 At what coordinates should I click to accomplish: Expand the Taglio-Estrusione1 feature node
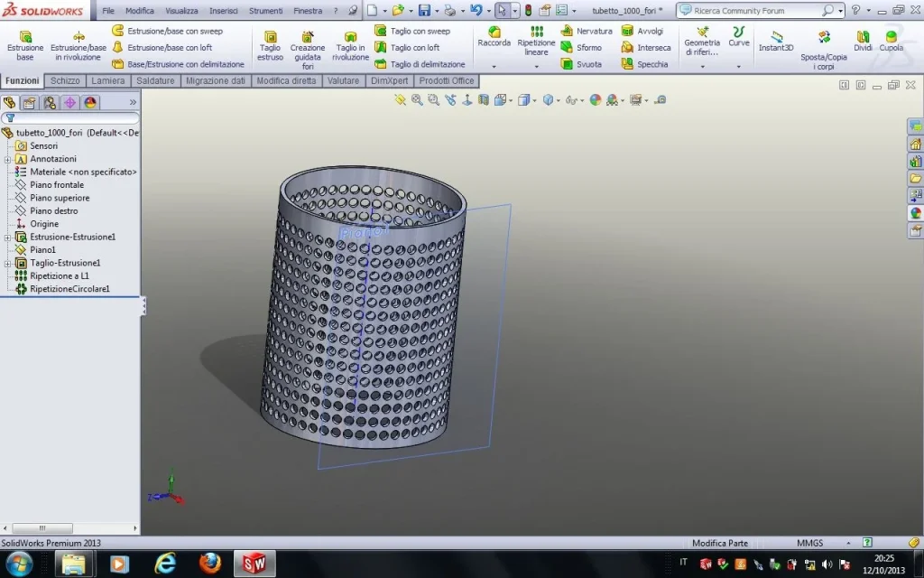pyautogui.click(x=7, y=263)
